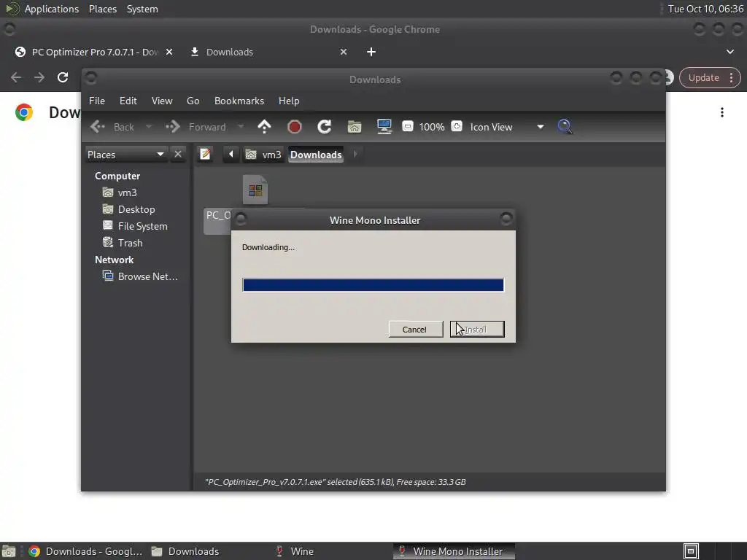Open the Bookmarks menu

pos(239,101)
